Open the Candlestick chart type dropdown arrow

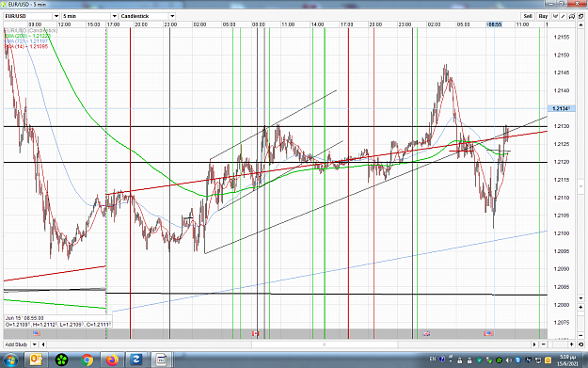[x=172, y=16]
